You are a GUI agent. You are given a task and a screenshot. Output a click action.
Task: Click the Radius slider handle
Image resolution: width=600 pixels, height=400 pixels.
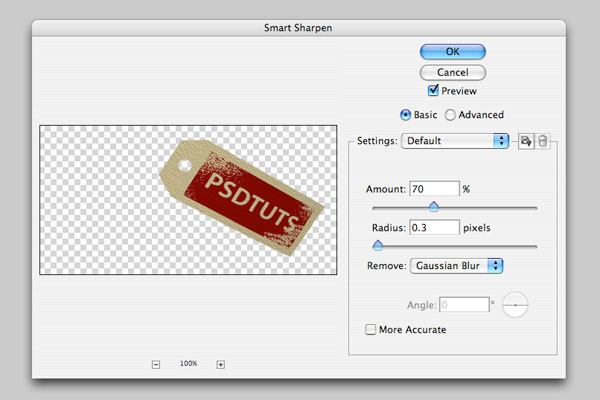pos(378,245)
